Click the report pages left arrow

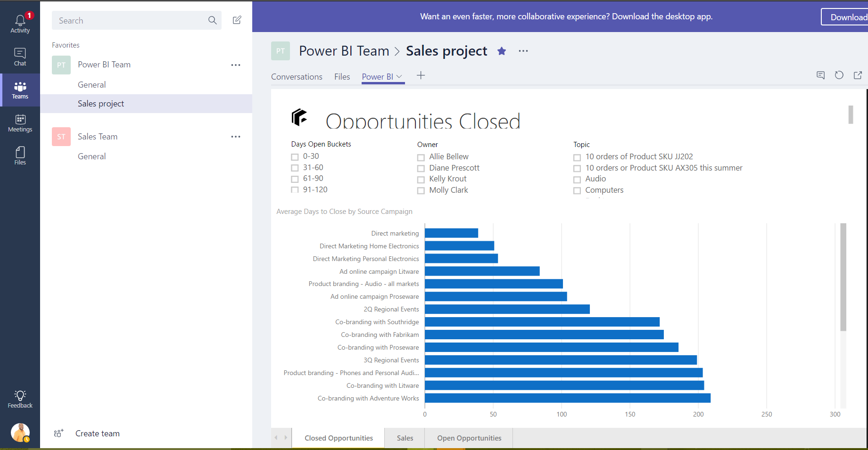click(276, 438)
